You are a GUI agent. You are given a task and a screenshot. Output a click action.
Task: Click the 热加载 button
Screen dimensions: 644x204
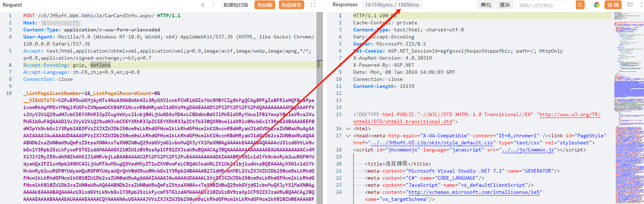pos(265,5)
